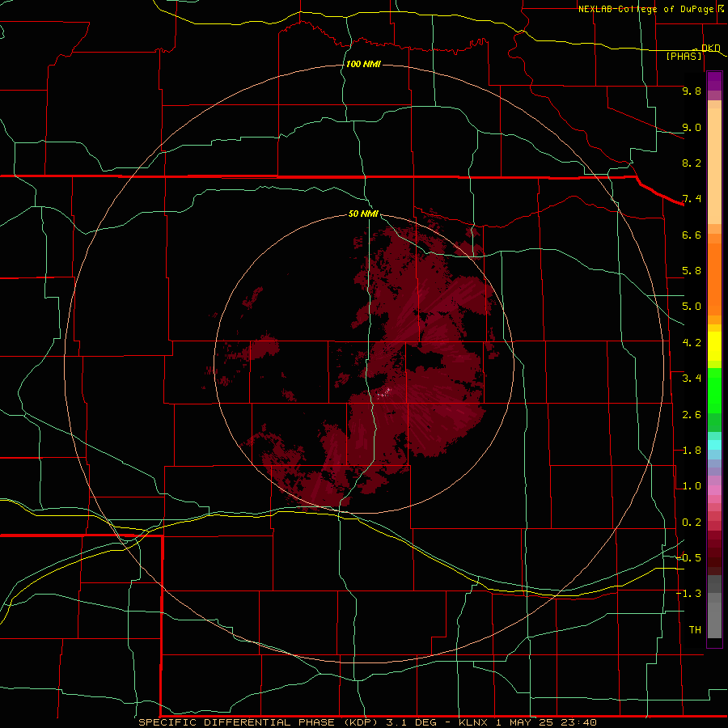Click the bright yellow color scale segment
The image size is (728, 728).
point(714,346)
